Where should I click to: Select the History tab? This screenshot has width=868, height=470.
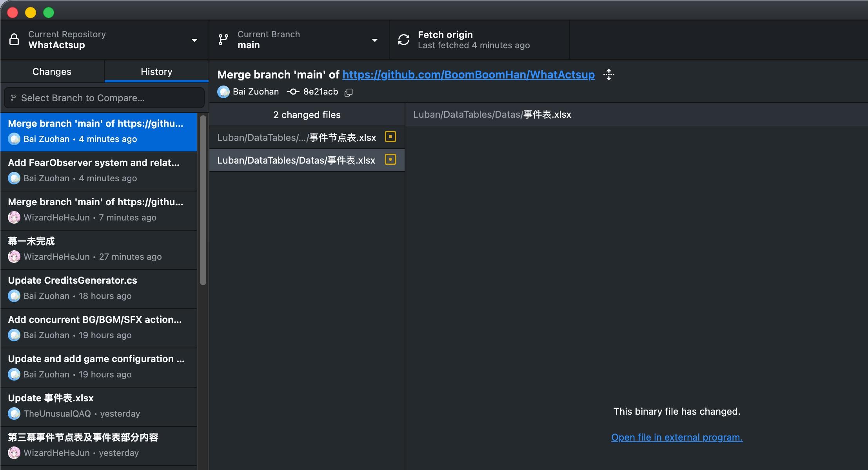pos(156,71)
